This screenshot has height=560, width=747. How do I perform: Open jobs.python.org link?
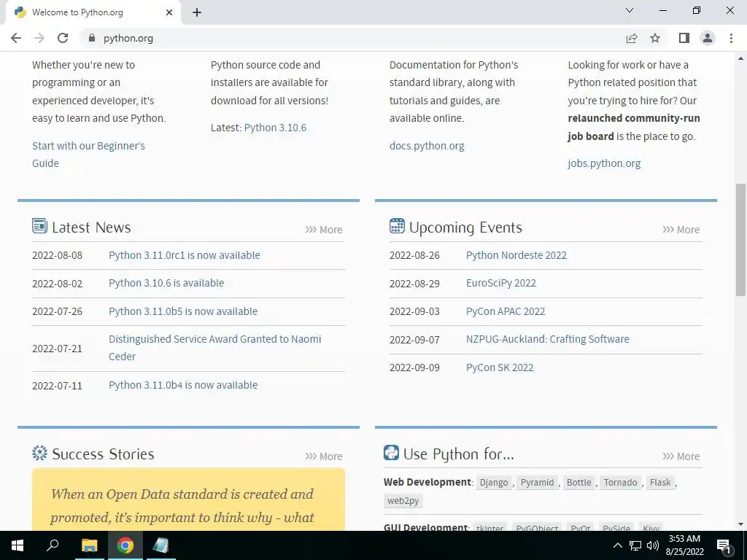coord(604,163)
